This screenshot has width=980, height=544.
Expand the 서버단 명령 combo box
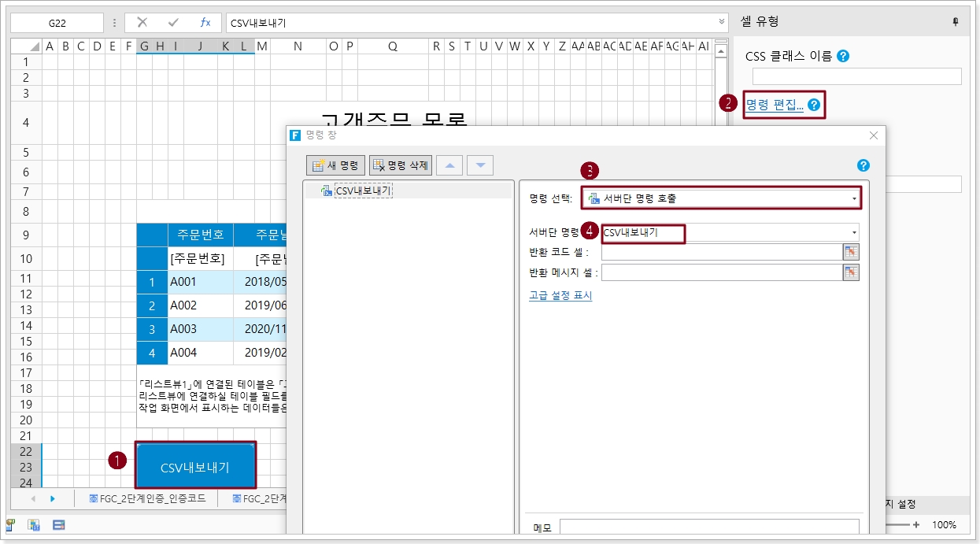coord(854,232)
